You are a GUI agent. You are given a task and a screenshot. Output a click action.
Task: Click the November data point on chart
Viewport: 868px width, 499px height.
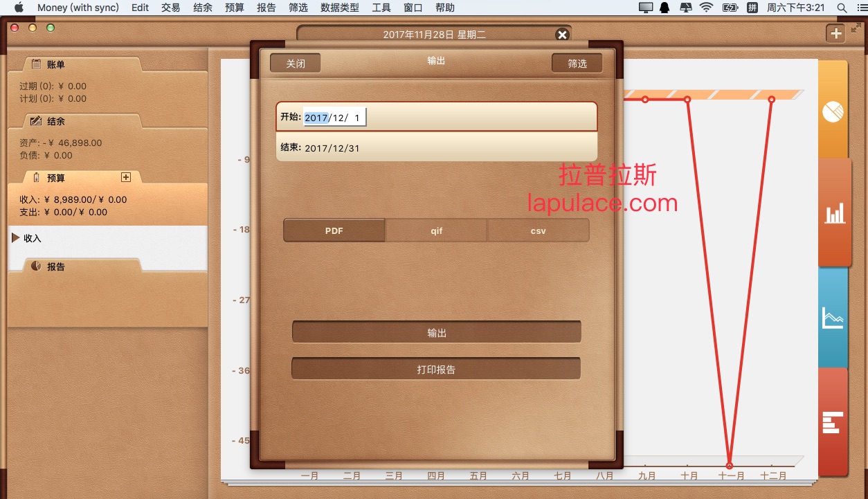pos(730,465)
